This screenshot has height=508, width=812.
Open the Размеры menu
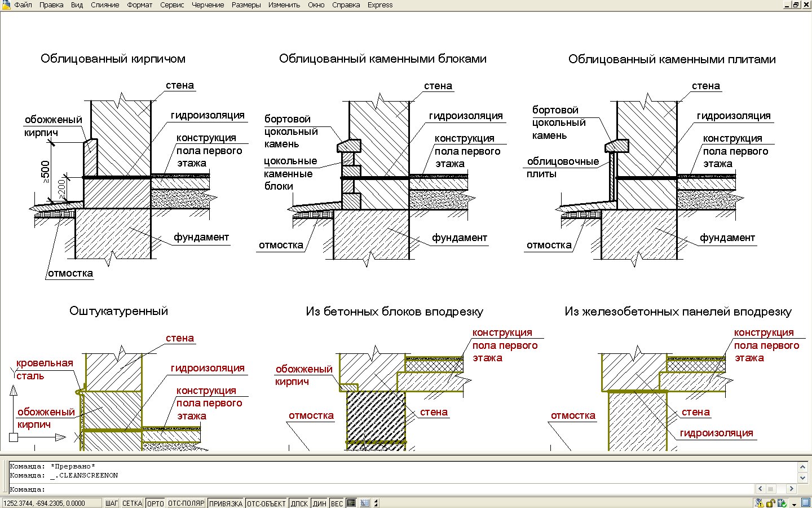click(246, 5)
